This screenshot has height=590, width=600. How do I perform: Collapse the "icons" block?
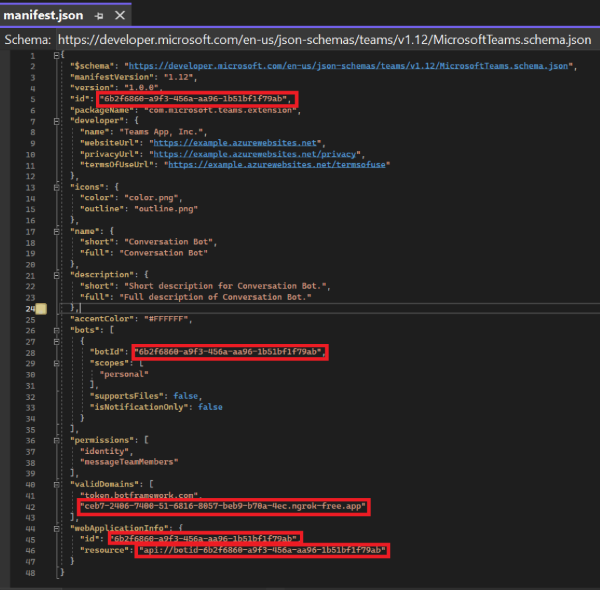(56, 187)
